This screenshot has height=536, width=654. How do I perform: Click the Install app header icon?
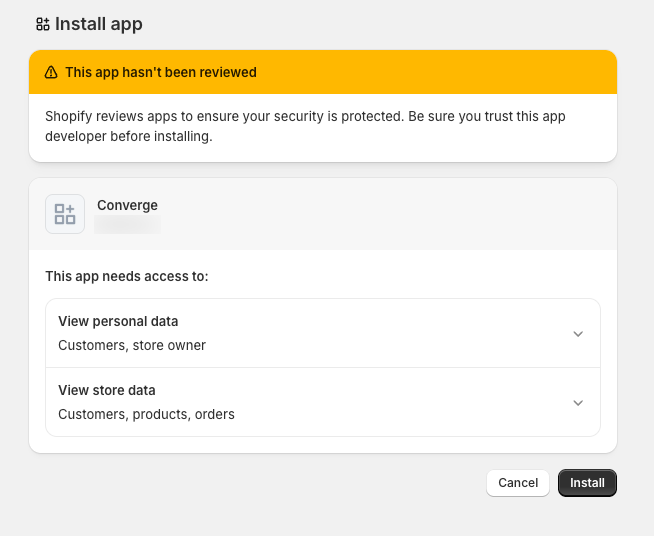click(43, 24)
